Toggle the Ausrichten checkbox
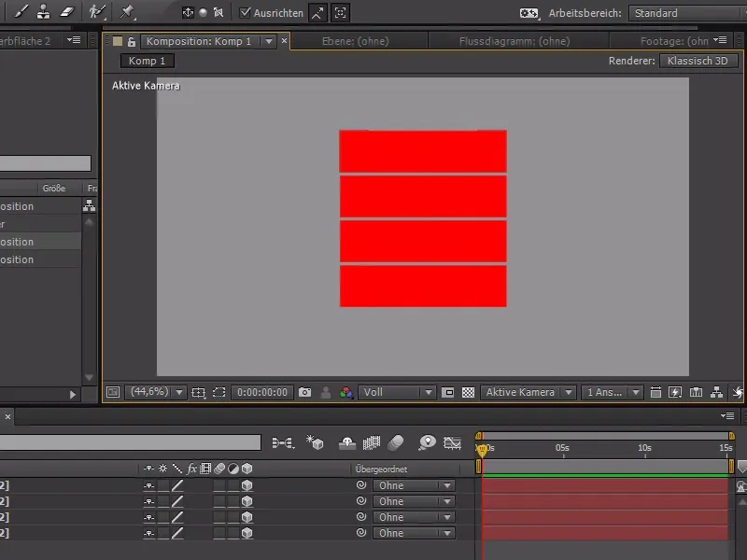The width and height of the screenshot is (747, 560). (246, 13)
